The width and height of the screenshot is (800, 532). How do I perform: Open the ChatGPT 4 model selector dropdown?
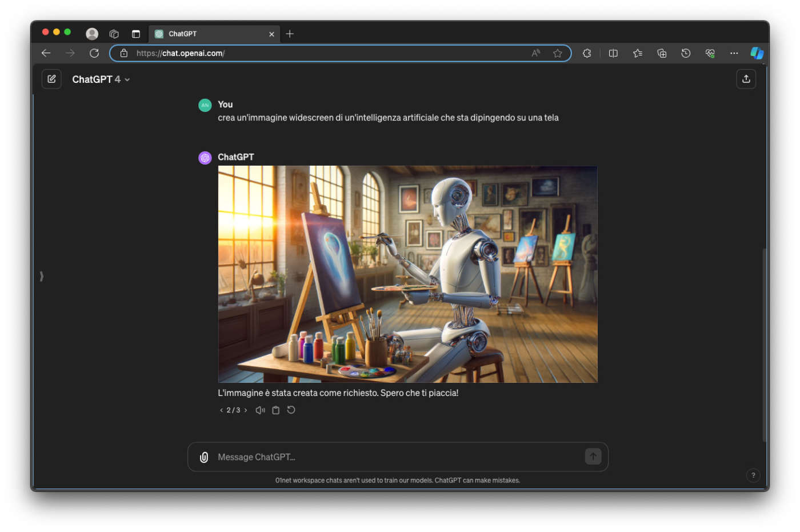click(x=101, y=79)
